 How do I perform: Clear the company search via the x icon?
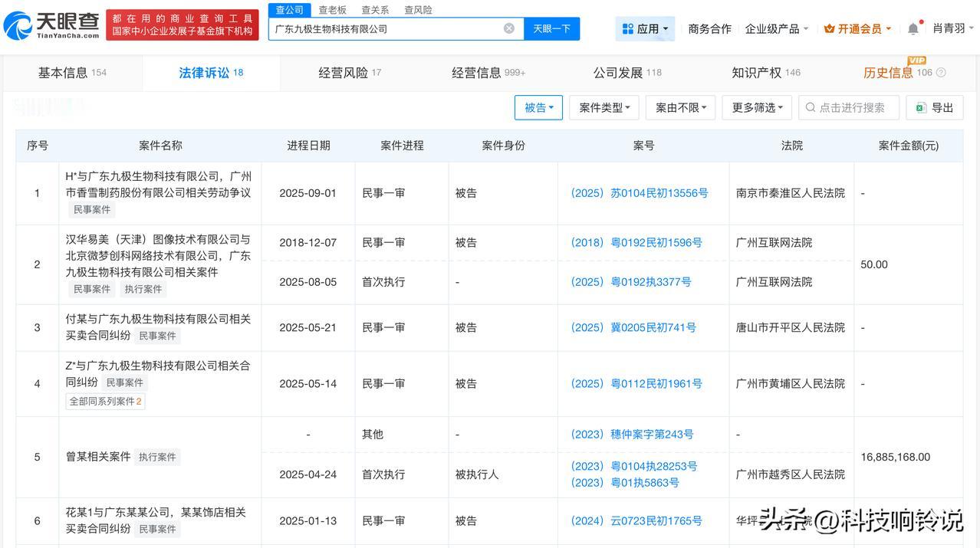[x=508, y=28]
